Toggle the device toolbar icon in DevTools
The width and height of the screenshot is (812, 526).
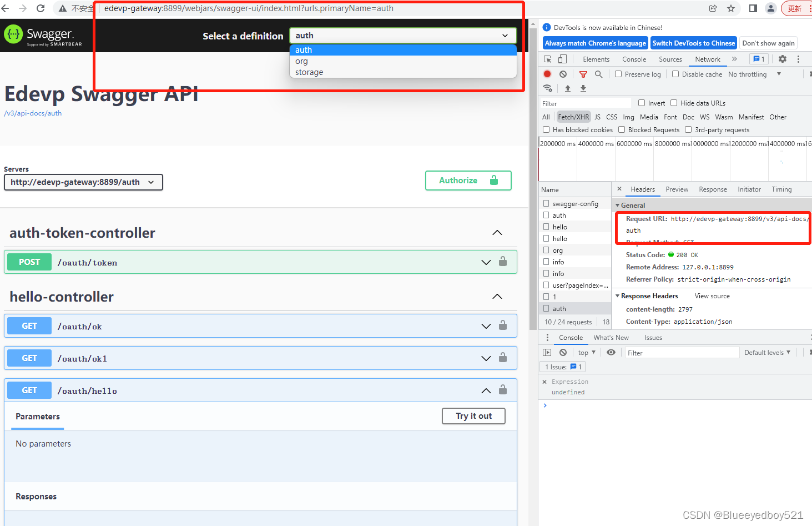click(562, 59)
